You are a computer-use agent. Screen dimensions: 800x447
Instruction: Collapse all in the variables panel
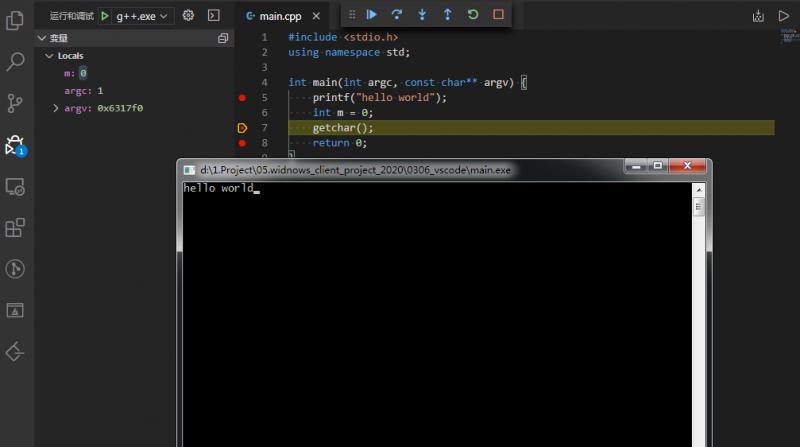pyautogui.click(x=223, y=38)
